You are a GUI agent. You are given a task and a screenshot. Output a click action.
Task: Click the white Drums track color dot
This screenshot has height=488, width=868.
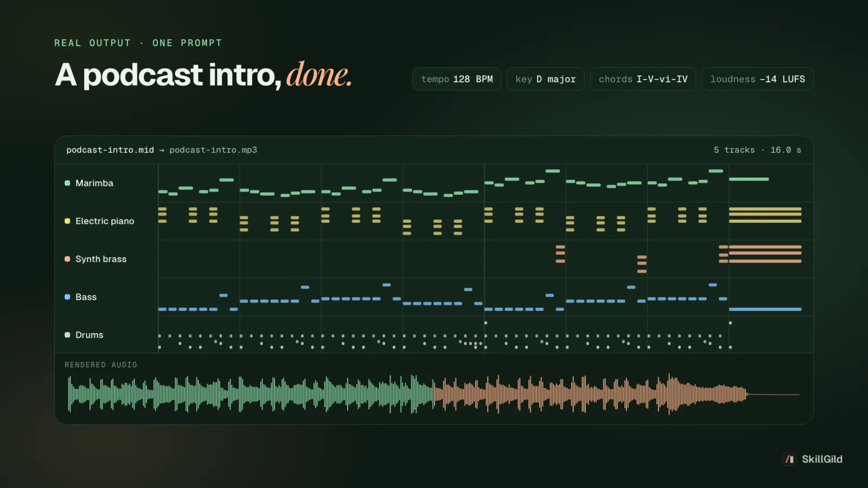[67, 335]
